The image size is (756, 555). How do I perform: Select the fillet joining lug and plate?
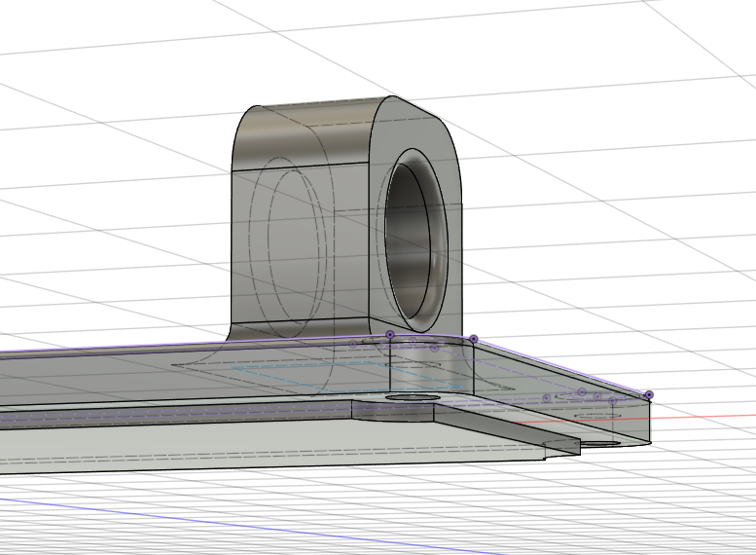[x=235, y=334]
